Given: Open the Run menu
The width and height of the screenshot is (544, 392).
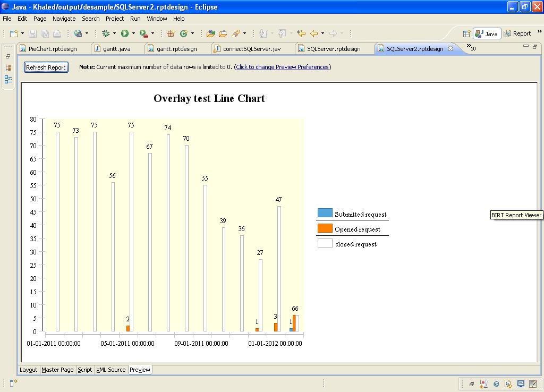Looking at the screenshot, I should pos(135,19).
